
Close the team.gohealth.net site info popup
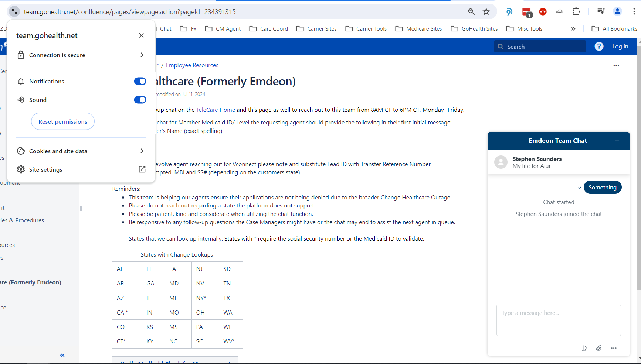(x=141, y=35)
